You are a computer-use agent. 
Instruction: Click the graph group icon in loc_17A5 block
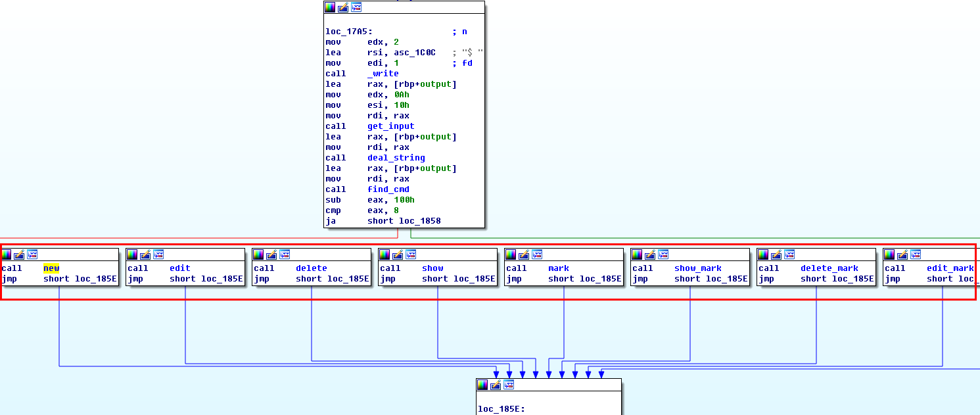pyautogui.click(x=356, y=7)
